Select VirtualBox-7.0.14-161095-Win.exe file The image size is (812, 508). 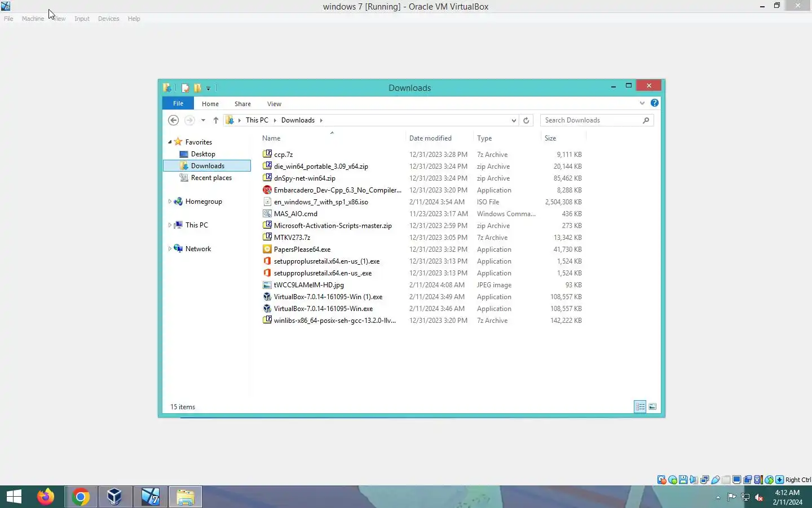coord(323,309)
